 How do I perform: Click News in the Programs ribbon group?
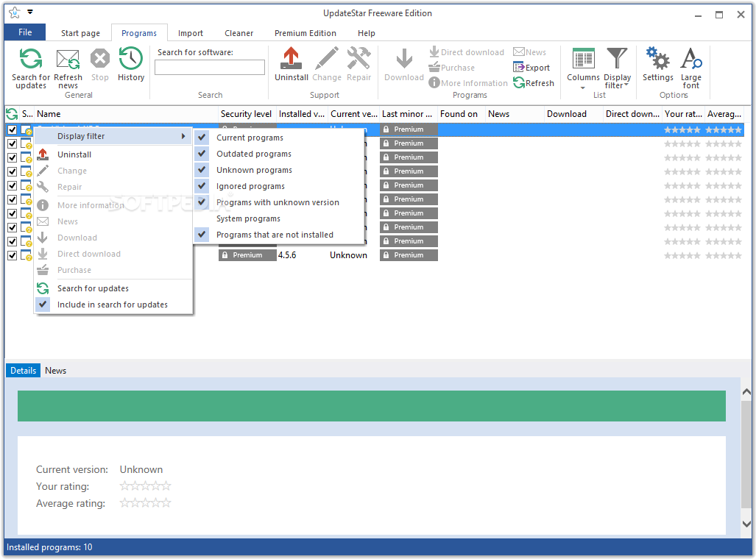point(530,52)
